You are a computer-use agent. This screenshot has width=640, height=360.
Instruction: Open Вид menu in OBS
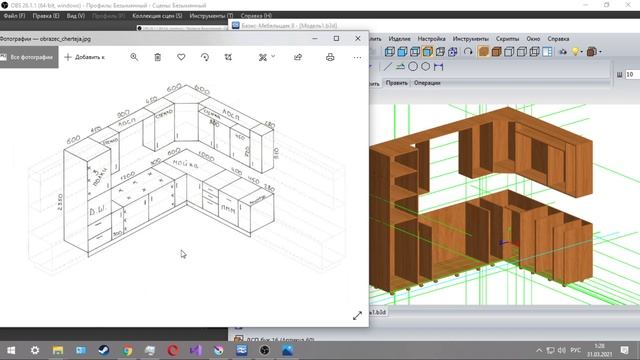pyautogui.click(x=76, y=16)
